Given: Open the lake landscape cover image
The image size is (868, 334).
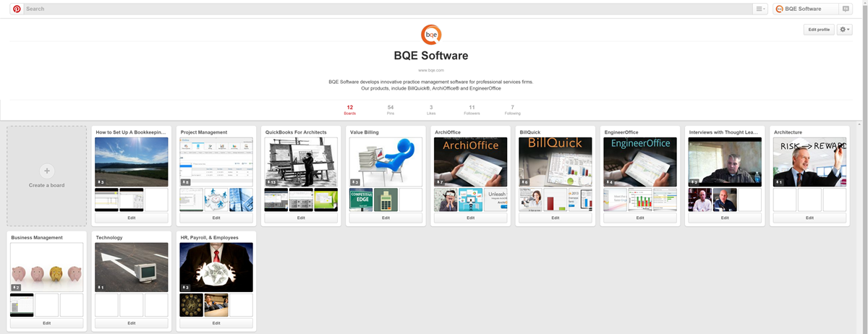Looking at the screenshot, I should tap(132, 162).
